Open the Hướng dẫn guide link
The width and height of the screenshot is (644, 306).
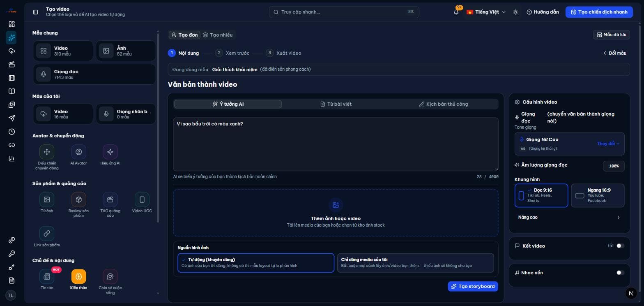tap(543, 12)
